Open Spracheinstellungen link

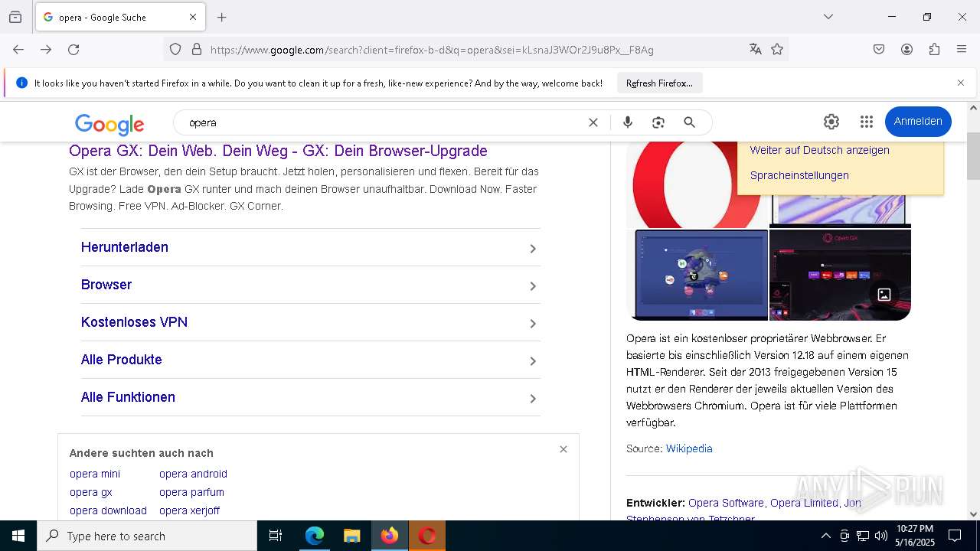pos(799,175)
